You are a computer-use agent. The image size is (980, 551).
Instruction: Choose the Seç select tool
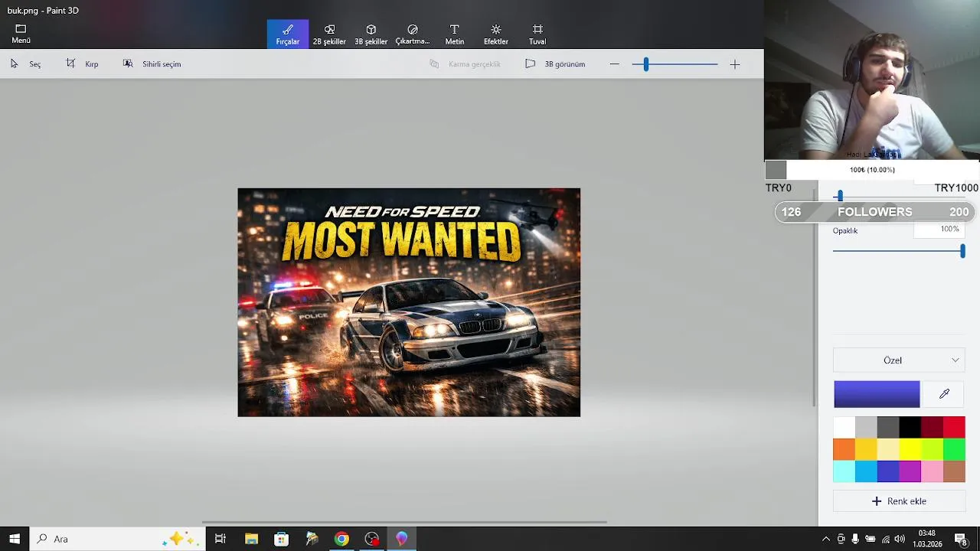click(x=25, y=64)
